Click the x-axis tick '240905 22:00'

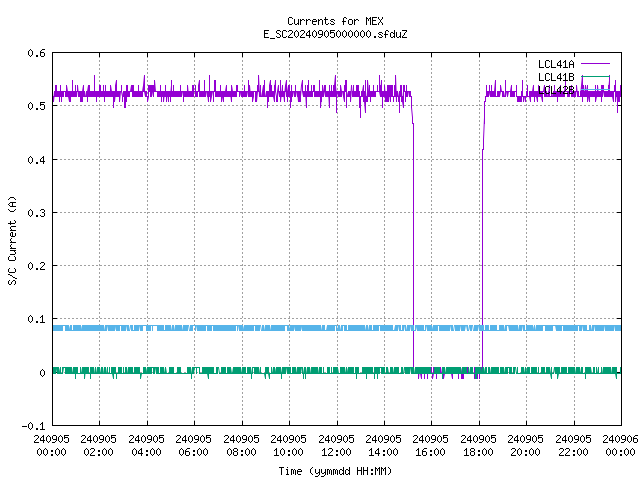click(573, 446)
